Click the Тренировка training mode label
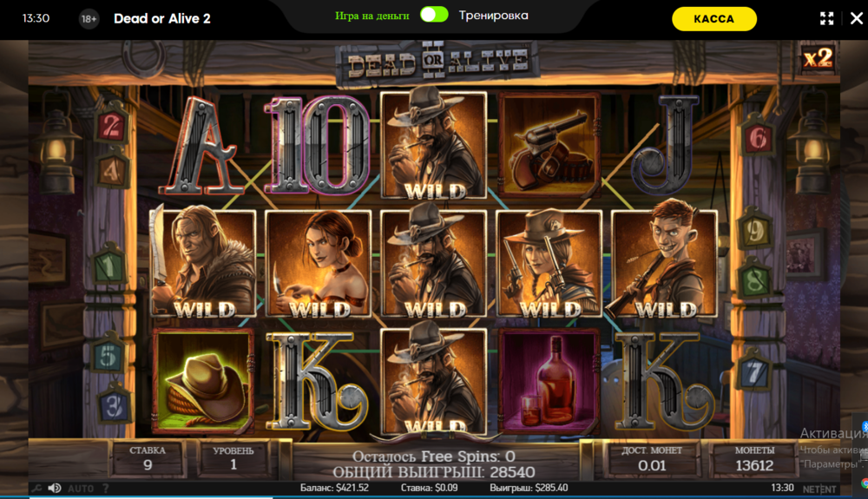 tap(493, 16)
